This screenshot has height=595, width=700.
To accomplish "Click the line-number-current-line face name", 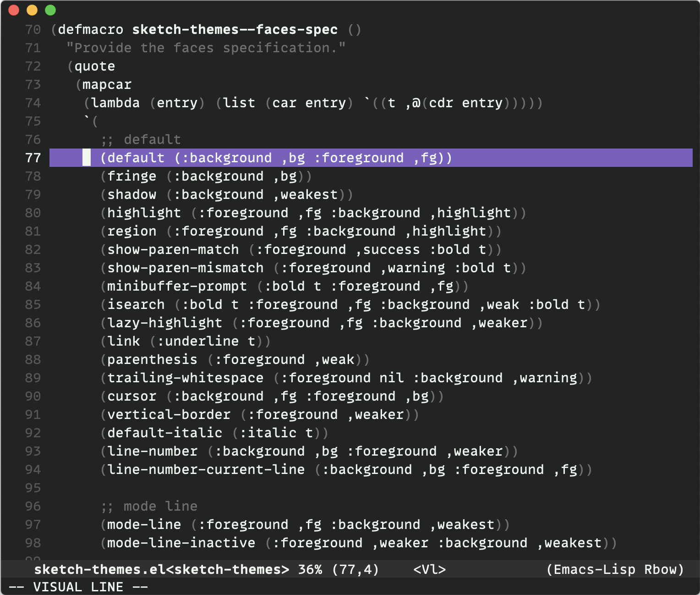I will click(206, 470).
